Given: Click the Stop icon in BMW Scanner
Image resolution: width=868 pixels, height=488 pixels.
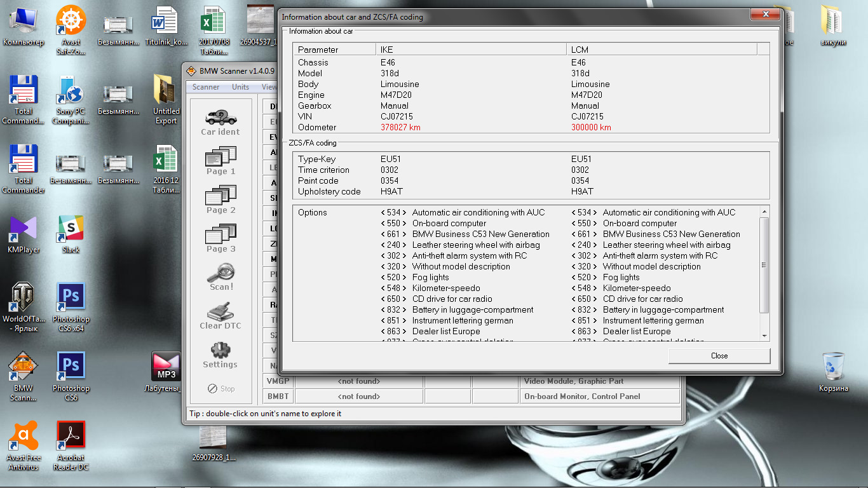Looking at the screenshot, I should 221,388.
